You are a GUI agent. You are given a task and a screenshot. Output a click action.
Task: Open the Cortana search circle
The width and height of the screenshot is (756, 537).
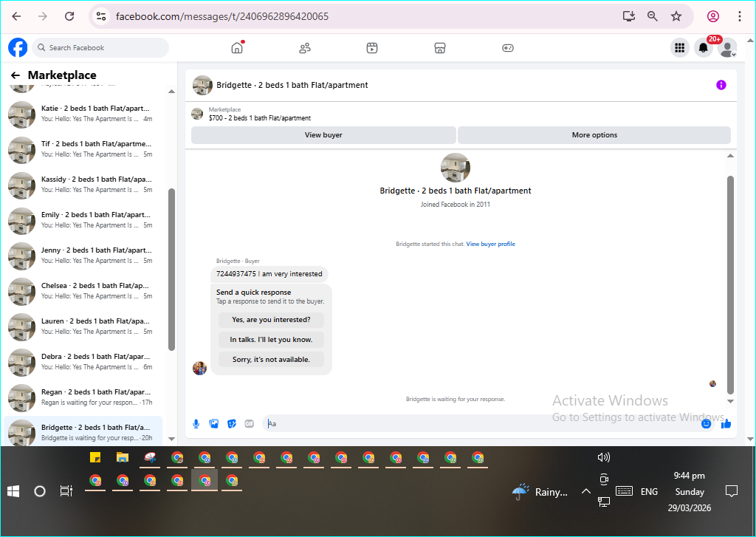tap(40, 492)
